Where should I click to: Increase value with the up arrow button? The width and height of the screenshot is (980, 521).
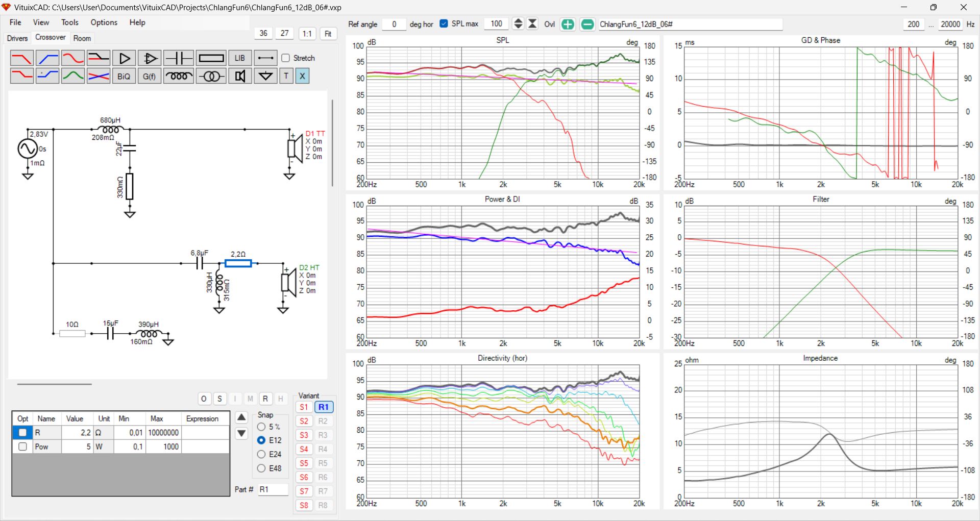click(241, 417)
